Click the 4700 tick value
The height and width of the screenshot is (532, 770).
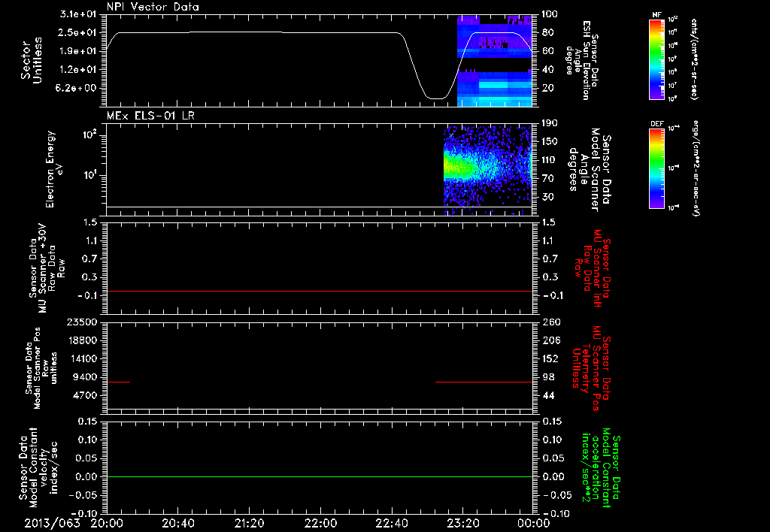point(86,396)
